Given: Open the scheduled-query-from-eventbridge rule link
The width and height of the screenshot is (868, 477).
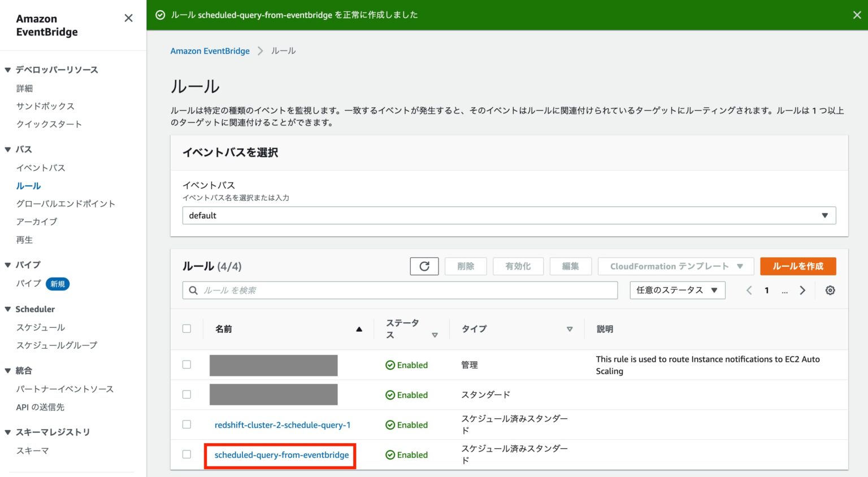Looking at the screenshot, I should click(280, 455).
